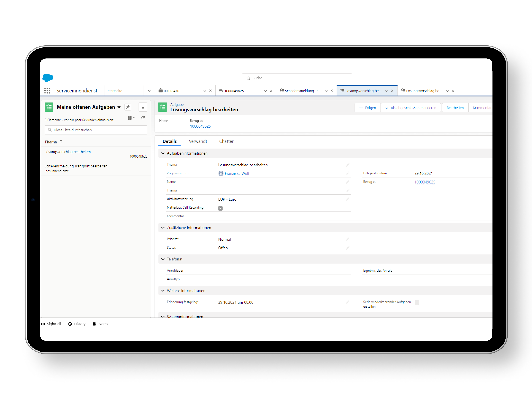Viewport: 532px width, 399px height.
Task: Open the list display options icon
Action: click(131, 118)
